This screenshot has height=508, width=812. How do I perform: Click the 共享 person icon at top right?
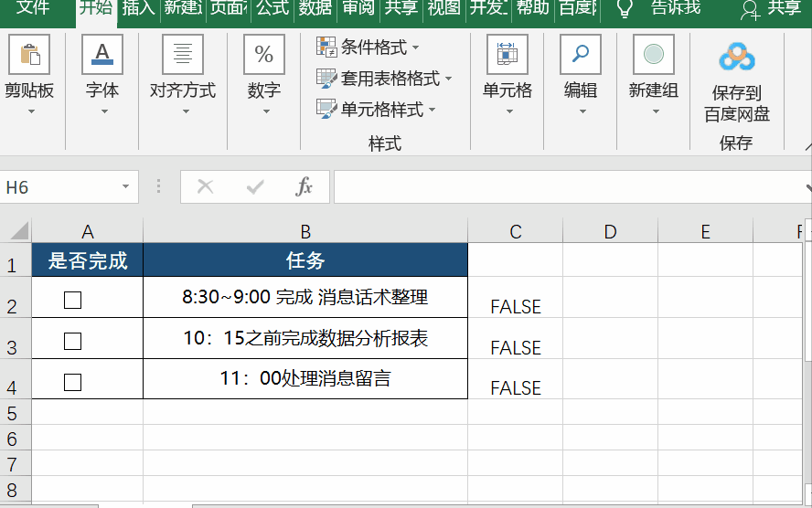(x=750, y=10)
